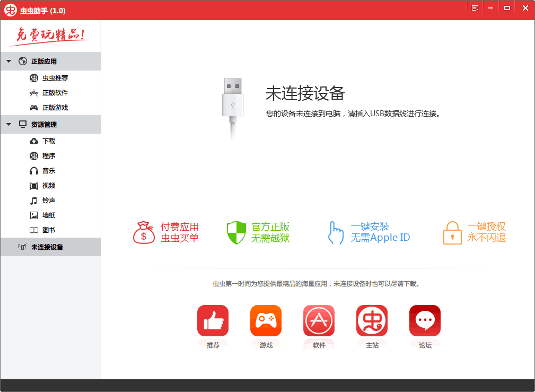Open 虫虫推荐 in sidebar

[50, 78]
